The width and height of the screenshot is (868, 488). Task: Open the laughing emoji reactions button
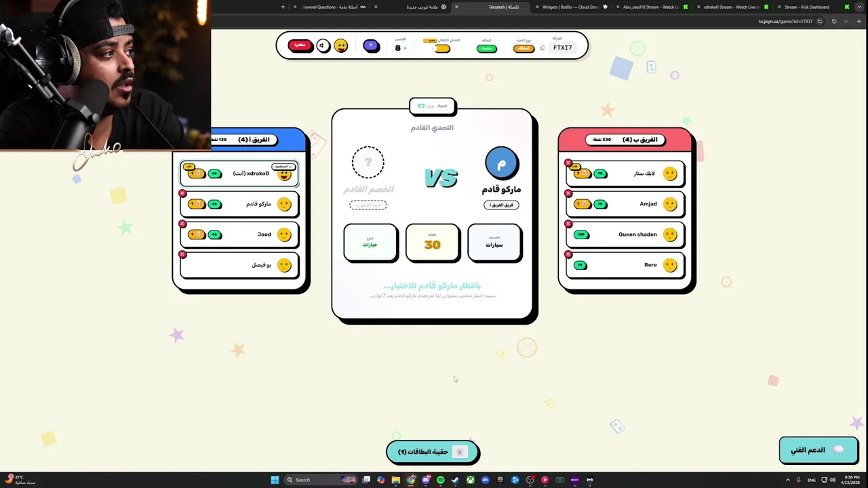pyautogui.click(x=340, y=45)
